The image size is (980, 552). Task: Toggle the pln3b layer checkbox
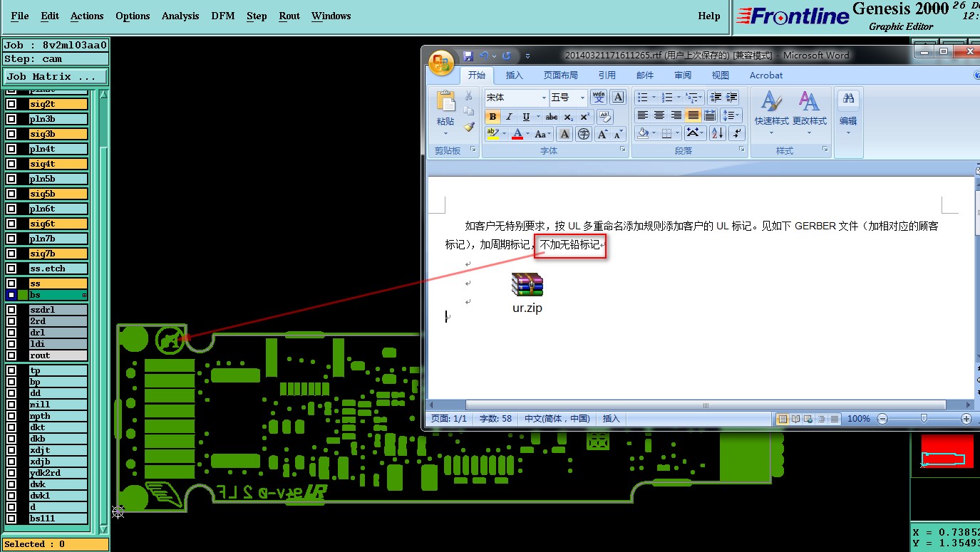pyautogui.click(x=11, y=119)
